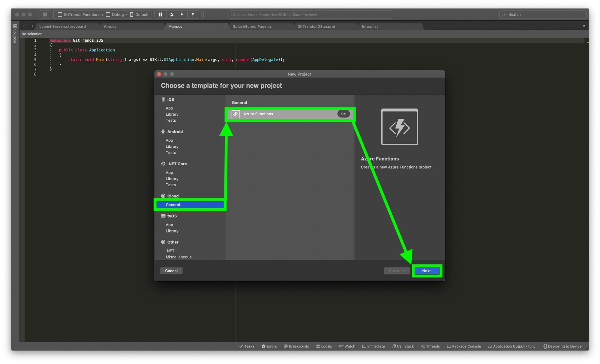This screenshot has width=600, height=364.
Task: Open the Solution sidebar pad icon
Action: pyautogui.click(x=15, y=26)
